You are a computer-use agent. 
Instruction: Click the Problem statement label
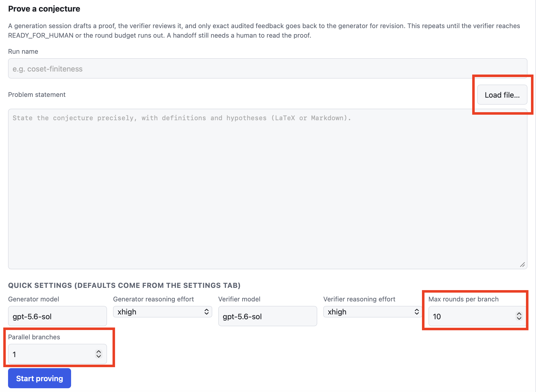[x=37, y=95]
